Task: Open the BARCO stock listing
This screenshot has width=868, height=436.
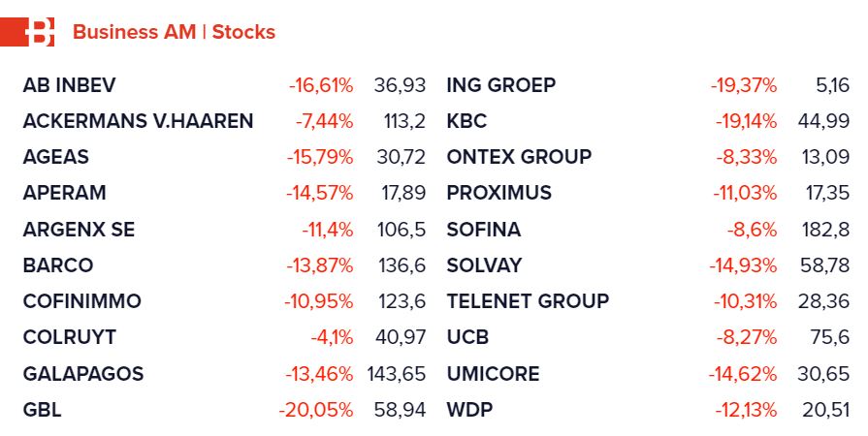Action: 58,265
